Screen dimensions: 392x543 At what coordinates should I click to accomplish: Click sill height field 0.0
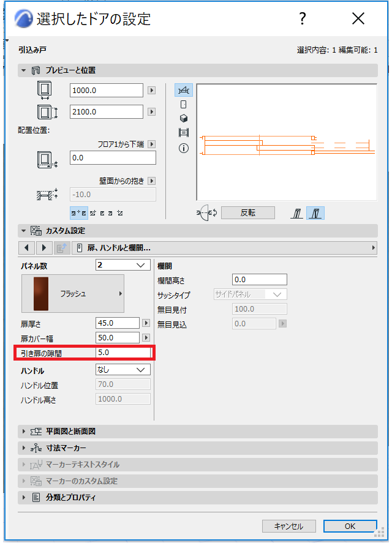(x=113, y=158)
